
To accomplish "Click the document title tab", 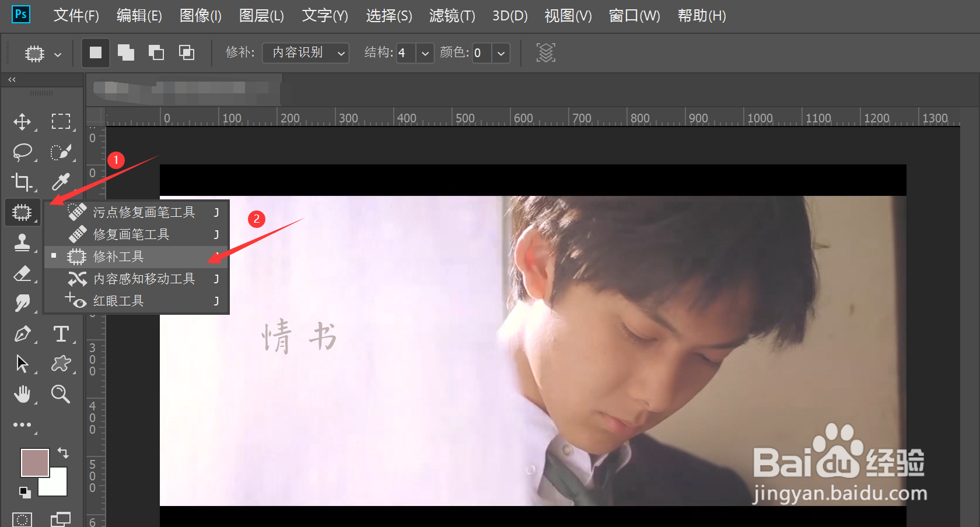I will (184, 89).
